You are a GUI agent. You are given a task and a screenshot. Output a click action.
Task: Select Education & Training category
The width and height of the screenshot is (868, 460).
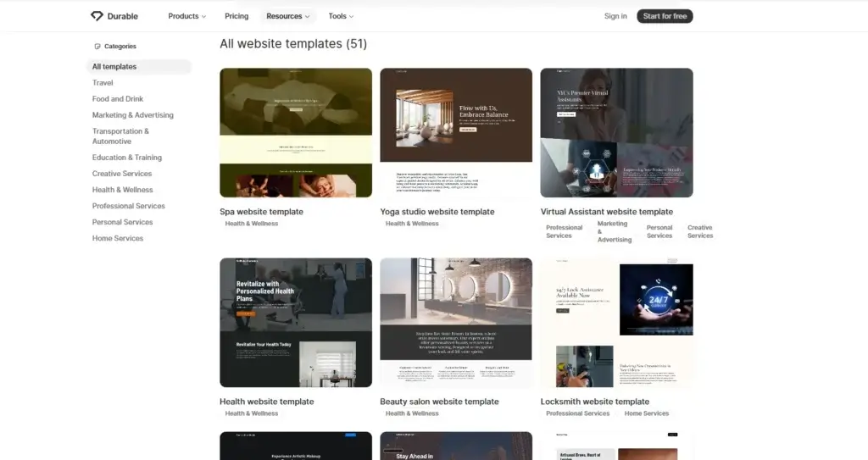pyautogui.click(x=127, y=158)
